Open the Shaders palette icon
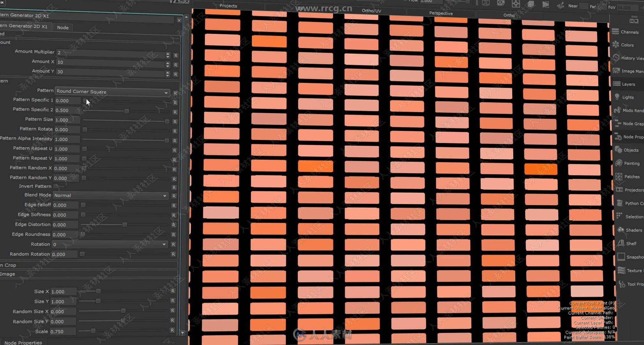644x345 pixels. [621, 230]
